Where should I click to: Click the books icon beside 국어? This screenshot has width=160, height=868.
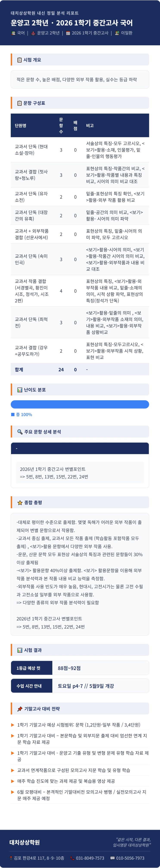(13, 33)
